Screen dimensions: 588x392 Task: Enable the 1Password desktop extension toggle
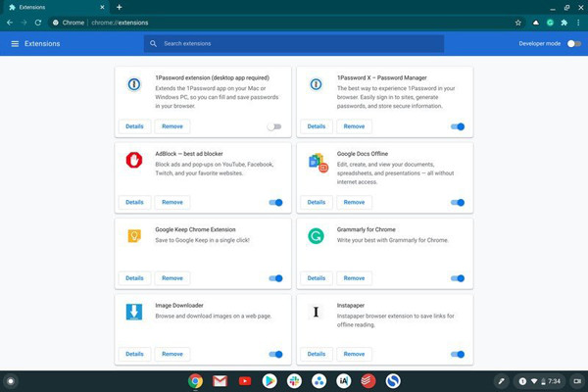click(274, 126)
